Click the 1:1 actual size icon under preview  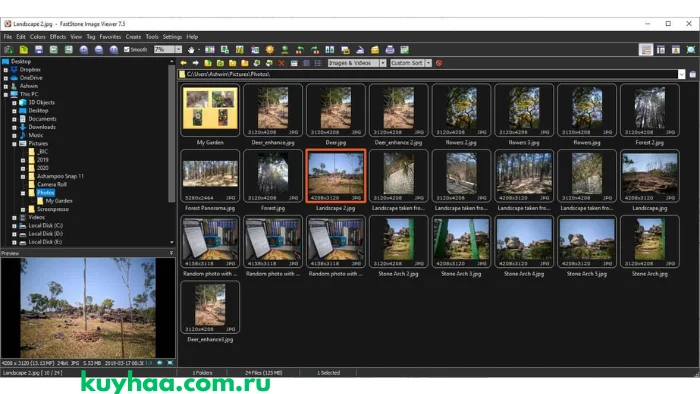(x=149, y=363)
